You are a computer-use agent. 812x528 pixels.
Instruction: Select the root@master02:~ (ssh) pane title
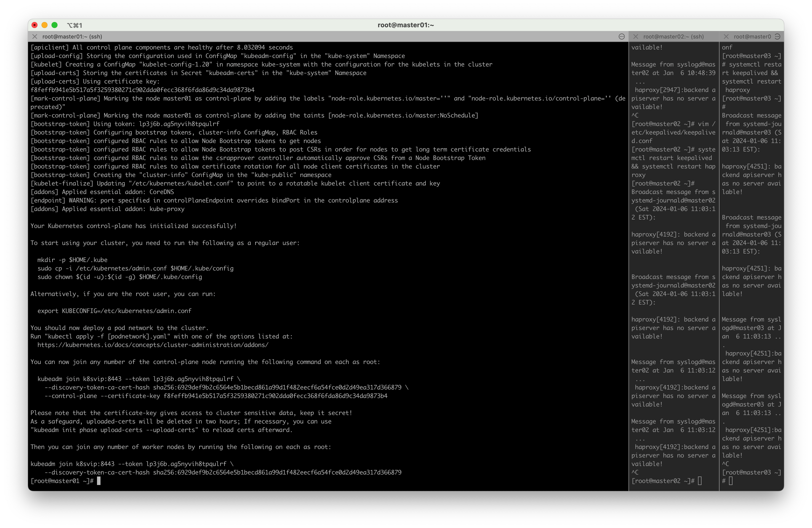coord(673,36)
